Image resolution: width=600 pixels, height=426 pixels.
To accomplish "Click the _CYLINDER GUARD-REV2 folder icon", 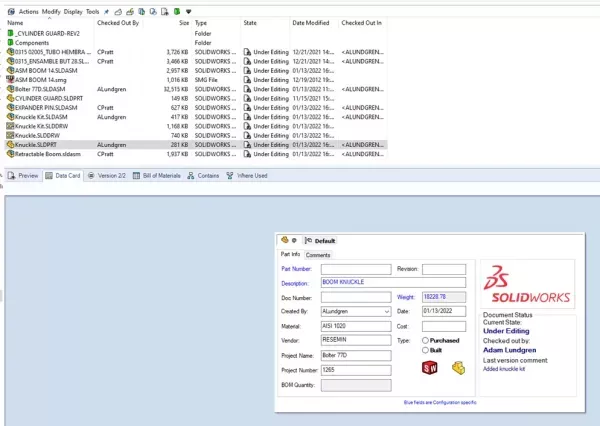I will point(11,33).
